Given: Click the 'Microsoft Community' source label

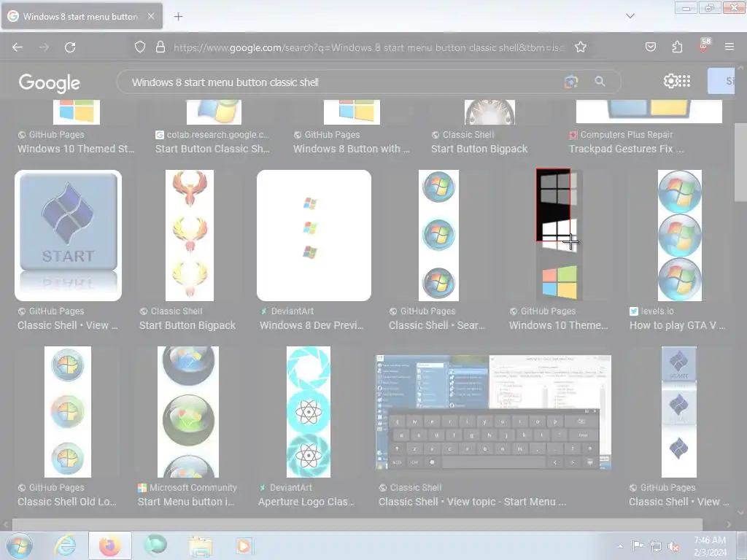Looking at the screenshot, I should point(193,488).
